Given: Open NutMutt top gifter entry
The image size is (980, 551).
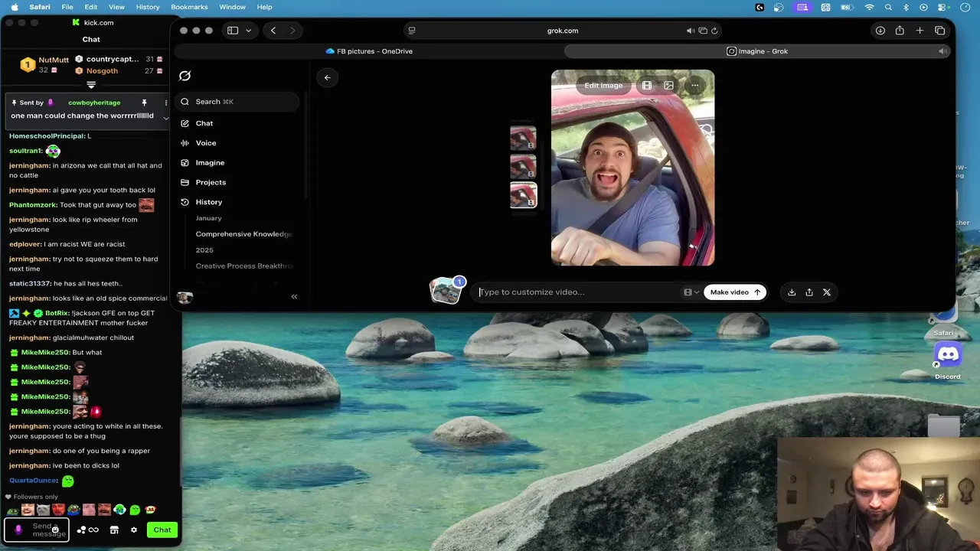Looking at the screenshot, I should pos(44,65).
